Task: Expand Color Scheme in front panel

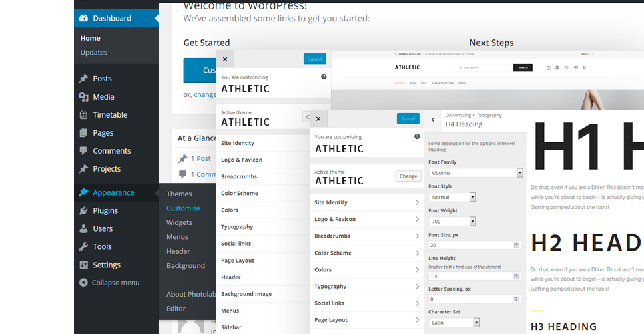Action: [367, 253]
